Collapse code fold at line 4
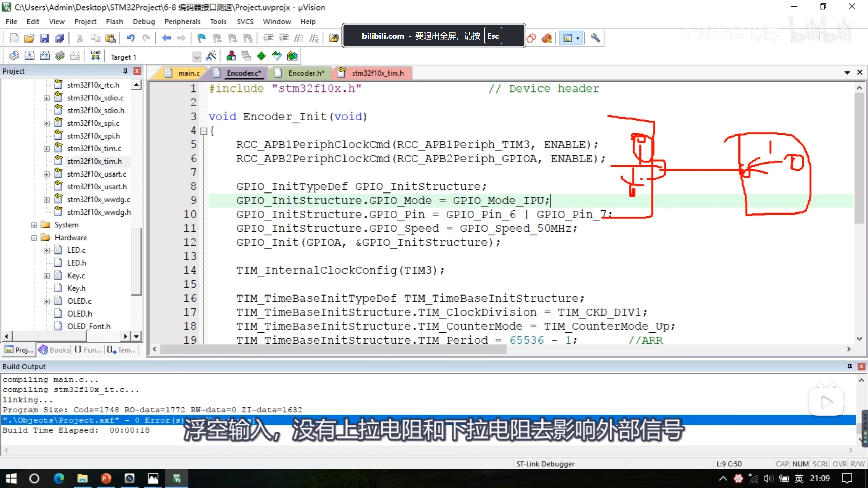Viewport: 868px width, 488px height. coord(203,131)
